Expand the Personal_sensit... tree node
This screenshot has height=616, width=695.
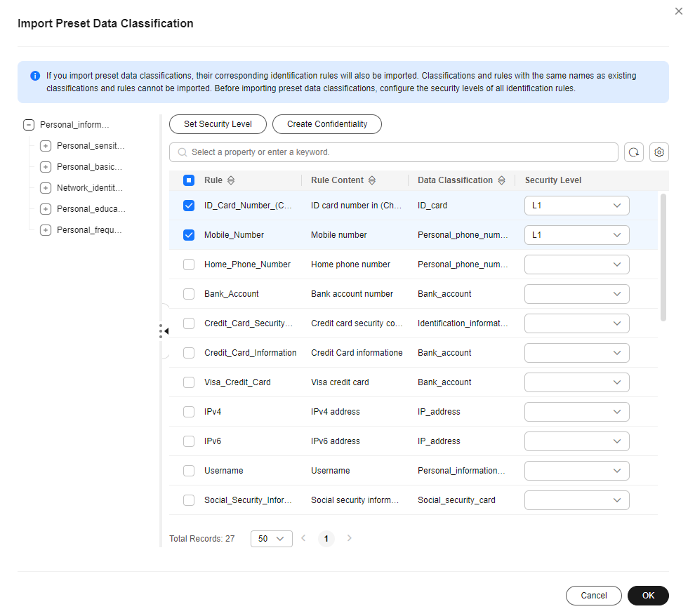46,146
